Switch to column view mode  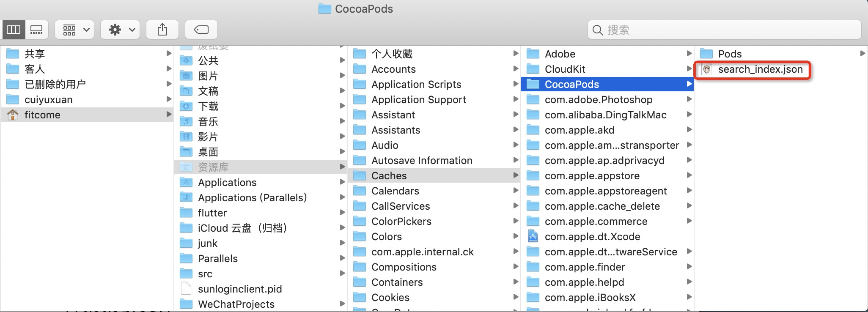click(14, 30)
